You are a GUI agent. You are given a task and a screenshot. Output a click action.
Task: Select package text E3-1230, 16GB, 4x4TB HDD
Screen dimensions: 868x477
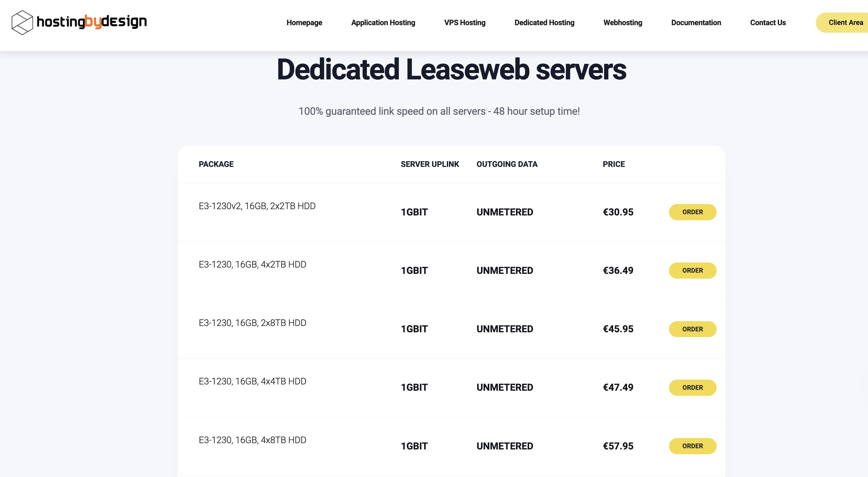coord(252,381)
